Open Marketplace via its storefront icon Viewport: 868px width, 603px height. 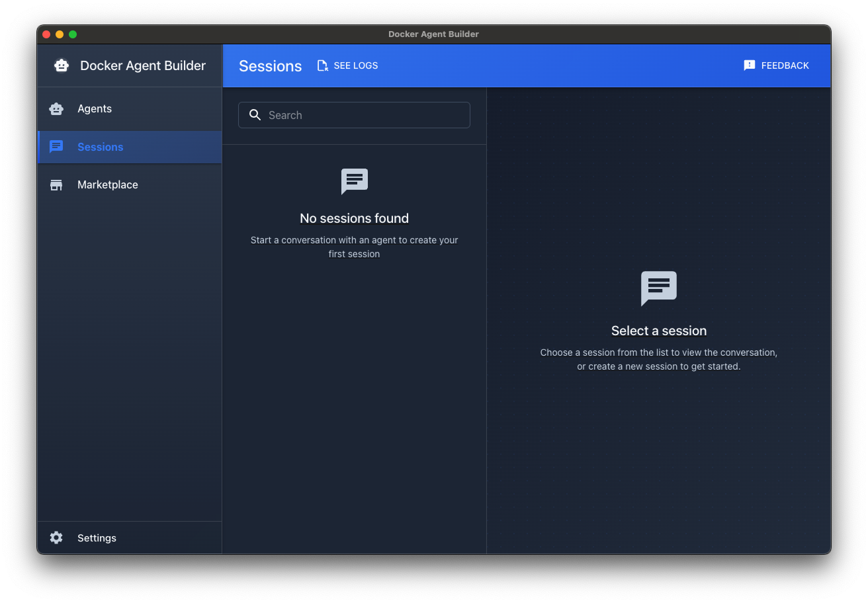[56, 184]
